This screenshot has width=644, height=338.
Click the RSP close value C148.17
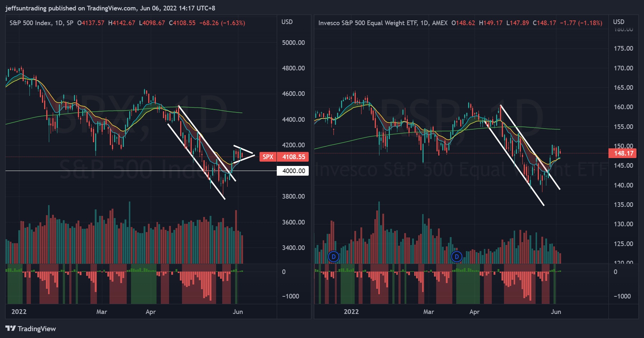(544, 23)
